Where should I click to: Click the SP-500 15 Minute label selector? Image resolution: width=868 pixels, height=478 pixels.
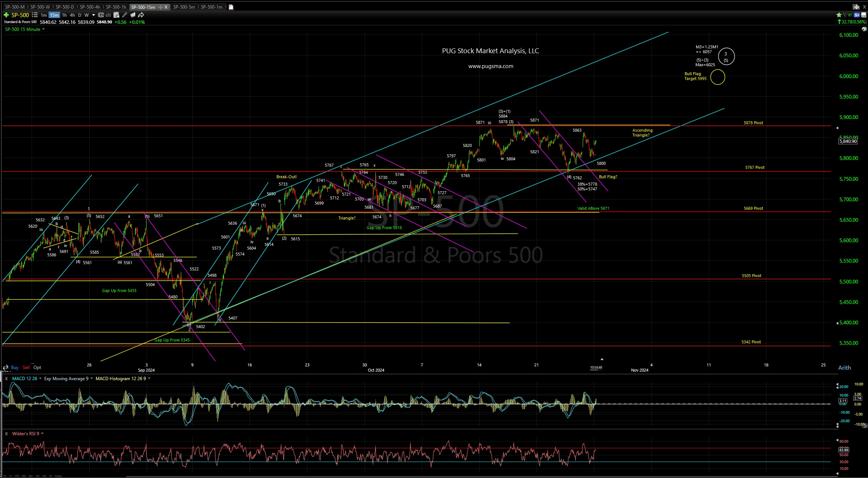tap(22, 29)
